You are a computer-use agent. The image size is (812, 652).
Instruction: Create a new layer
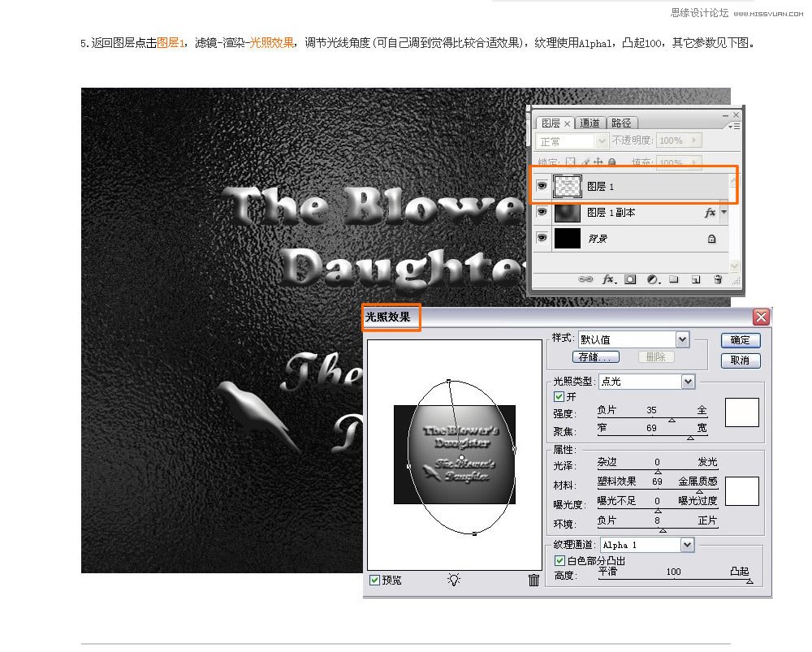coord(696,279)
